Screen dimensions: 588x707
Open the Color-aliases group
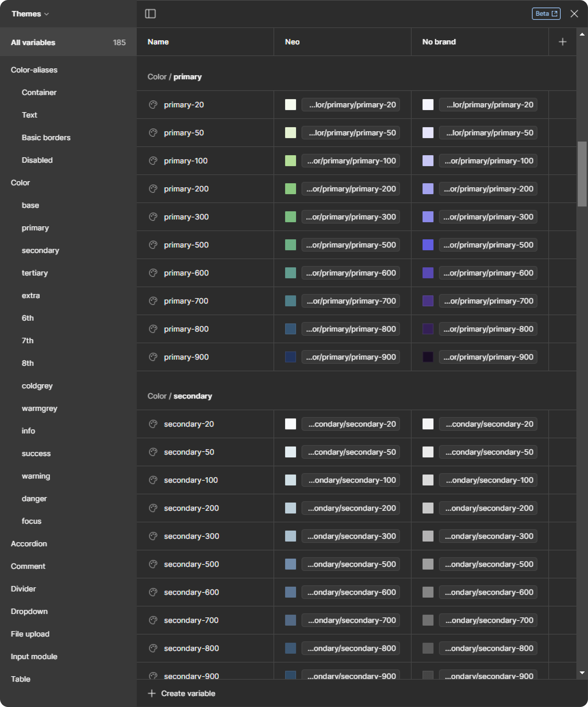34,70
